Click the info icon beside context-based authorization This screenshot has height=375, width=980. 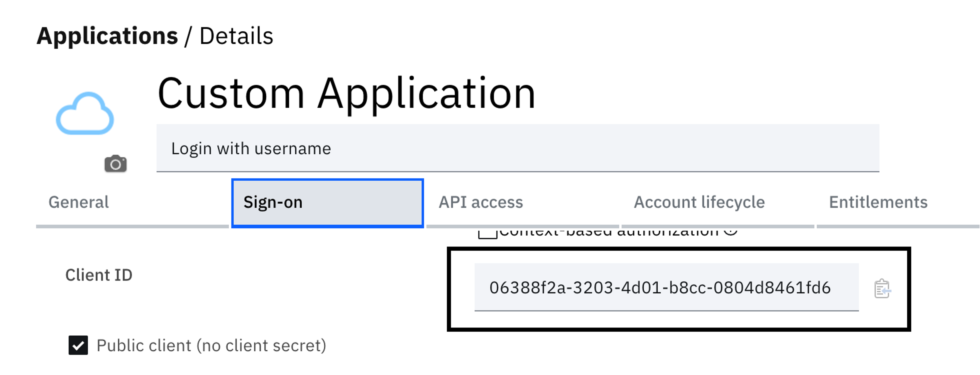730,231
